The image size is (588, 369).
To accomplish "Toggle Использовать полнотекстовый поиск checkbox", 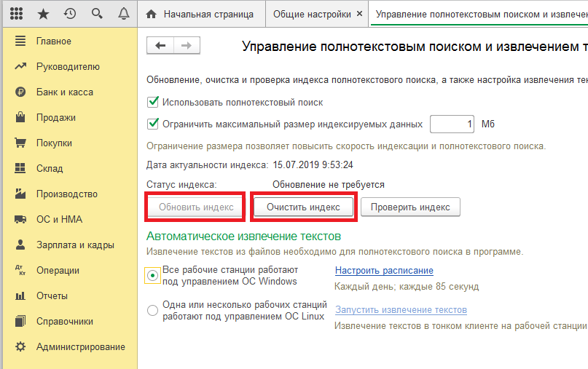I will (152, 102).
